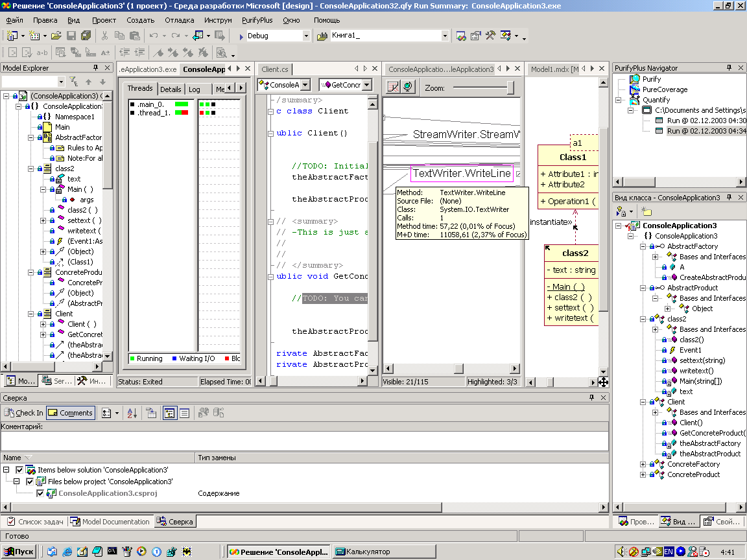Select the TextWriter.WriteLine node in call graph
Viewport: 747px width, 560px height.
[x=462, y=173]
